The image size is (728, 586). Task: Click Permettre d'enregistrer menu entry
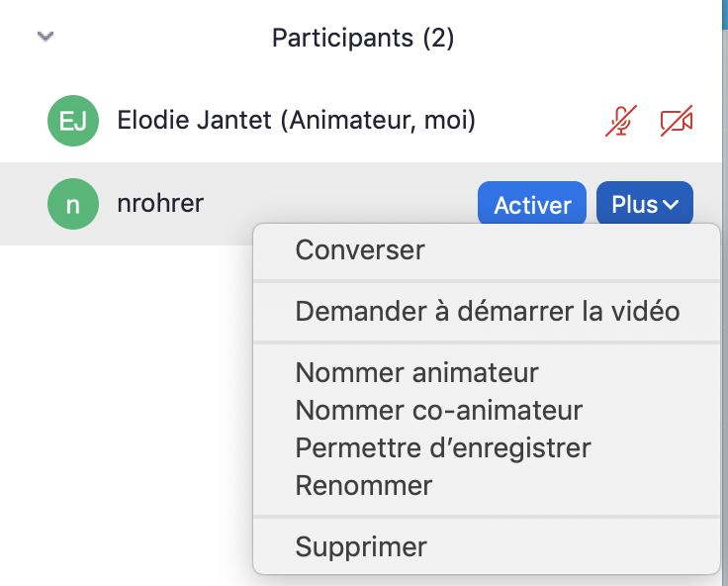[x=442, y=447]
